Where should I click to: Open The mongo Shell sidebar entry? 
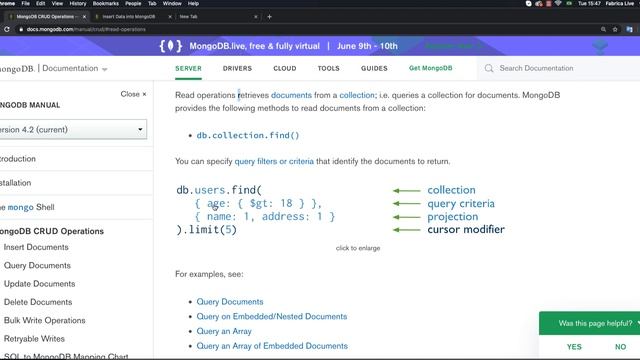pos(27,207)
